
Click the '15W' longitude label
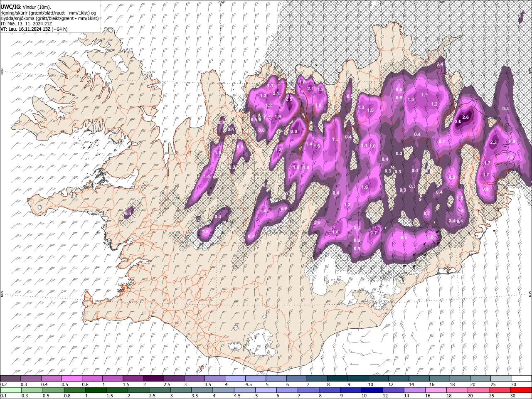coord(440,2)
